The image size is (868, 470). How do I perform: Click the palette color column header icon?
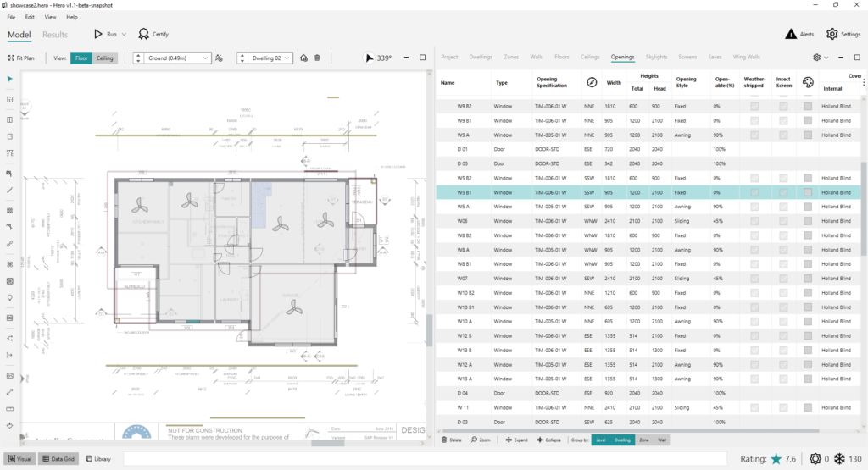808,82
